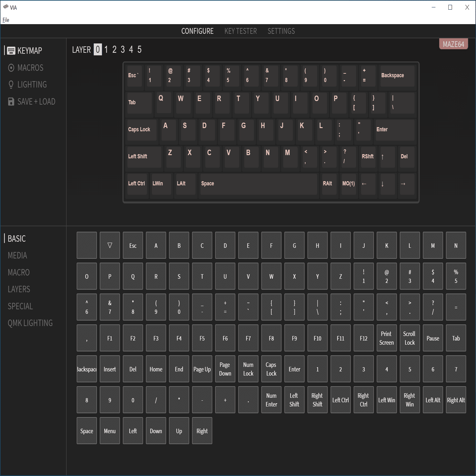This screenshot has width=476, height=476.
Task: Choose the End keycode
Action: [x=179, y=369]
